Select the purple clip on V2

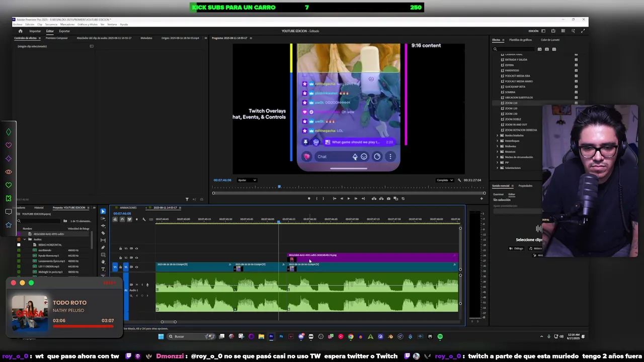pos(372,257)
